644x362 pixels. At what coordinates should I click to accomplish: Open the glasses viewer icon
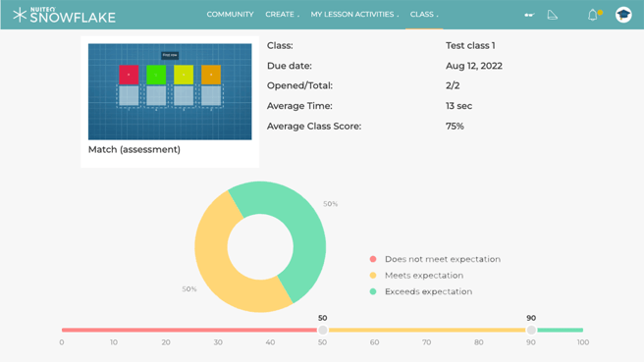(x=529, y=15)
